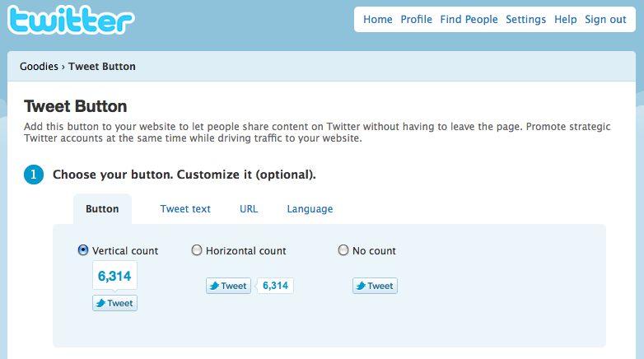Select the Vertical count radio button
This screenshot has width=644, height=359.
tap(82, 250)
